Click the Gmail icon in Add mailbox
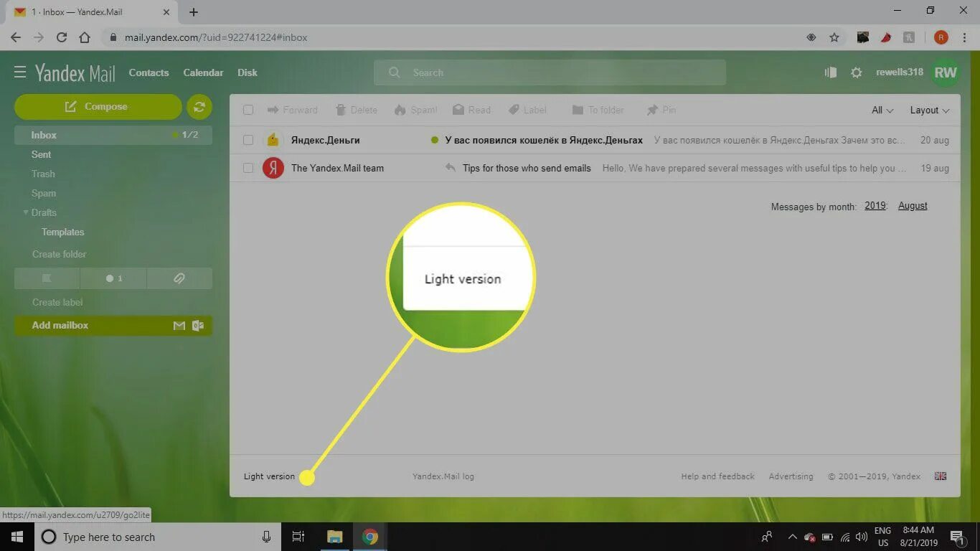This screenshot has width=980, height=551. click(x=179, y=326)
